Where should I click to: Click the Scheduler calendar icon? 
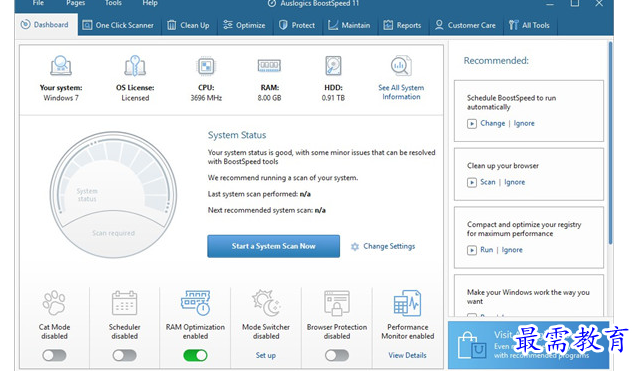124,303
